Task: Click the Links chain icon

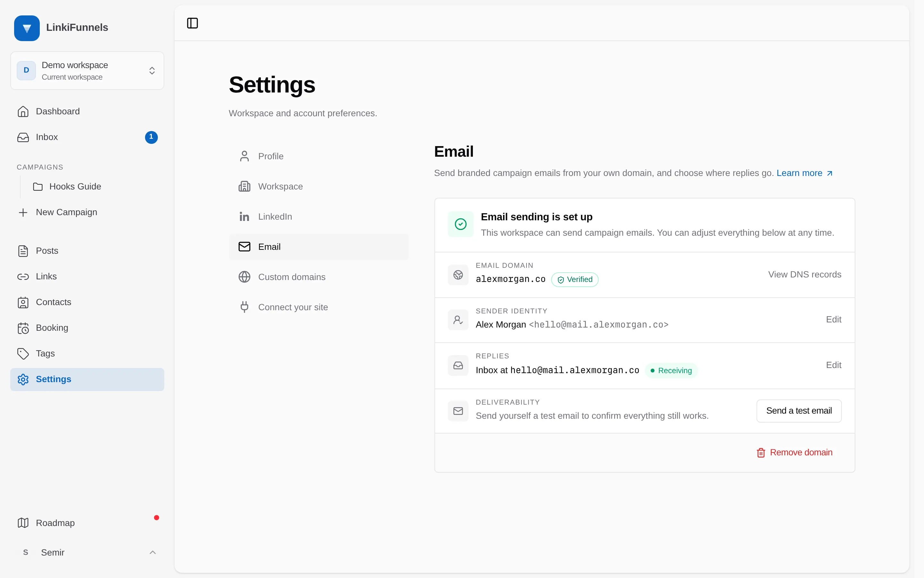Action: [x=23, y=277]
